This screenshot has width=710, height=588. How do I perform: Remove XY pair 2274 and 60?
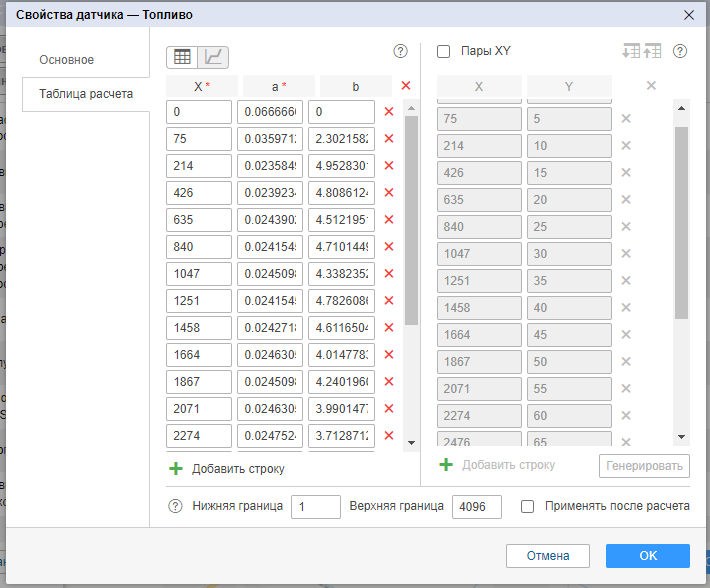(x=626, y=416)
